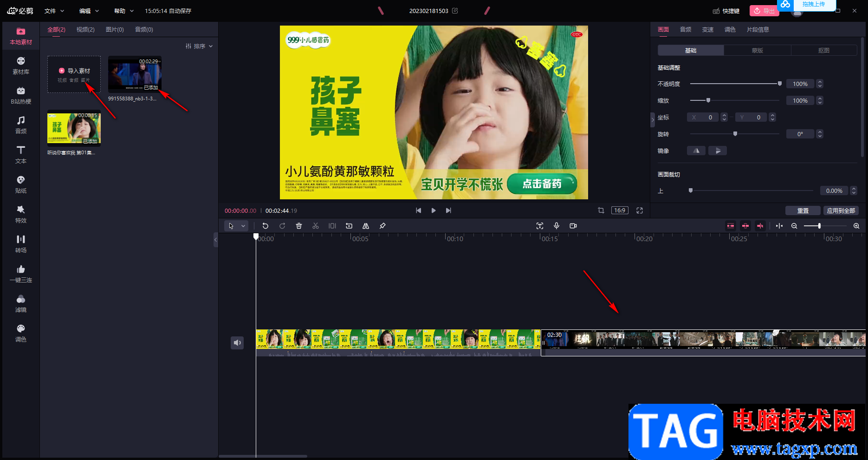Toggle the first red magnet snap button
This screenshot has width=868, height=460.
[731, 226]
